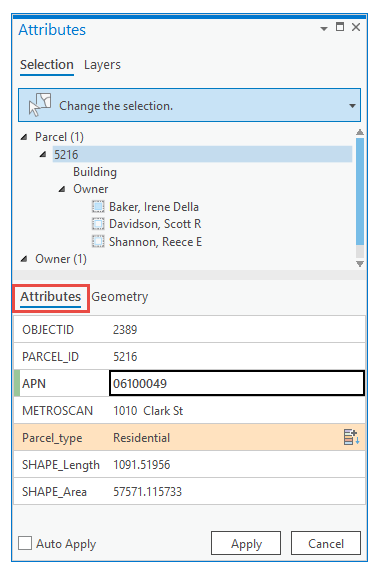Click the SHAPE_Length field name
Screen dimensions: 380x572
pos(61,465)
